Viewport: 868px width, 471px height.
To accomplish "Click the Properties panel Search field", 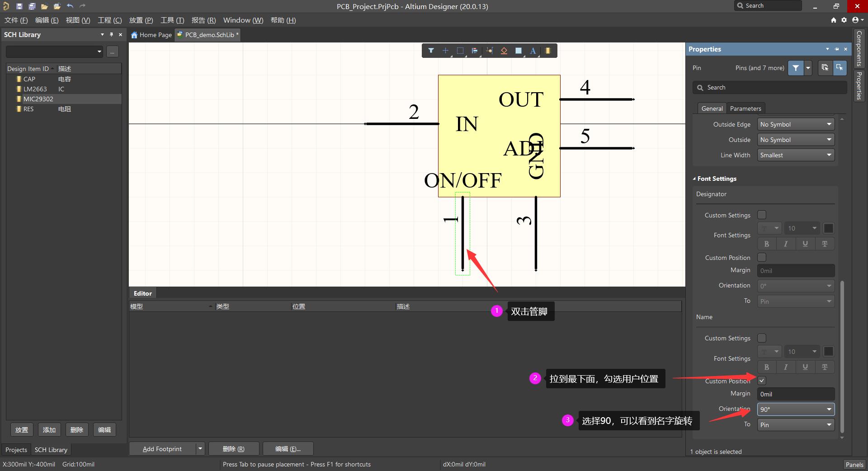I will coord(769,87).
